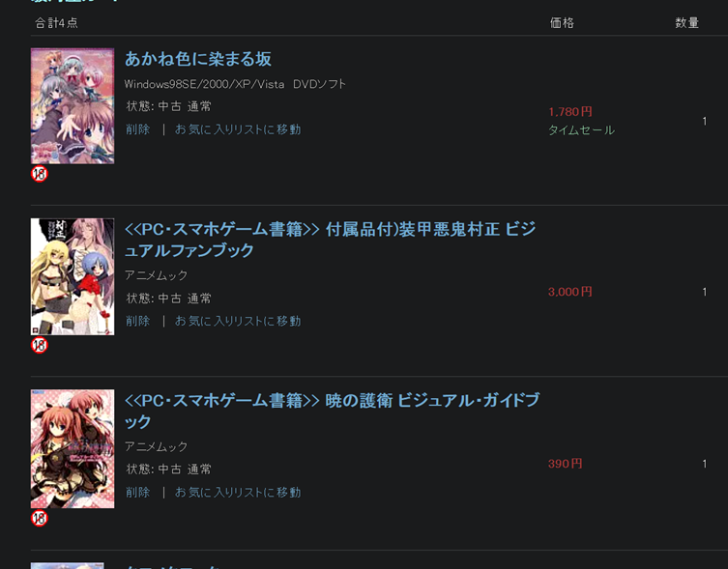Open the あかね色に染まる坂 cover thumbnail
The image size is (728, 569).
pos(73,106)
